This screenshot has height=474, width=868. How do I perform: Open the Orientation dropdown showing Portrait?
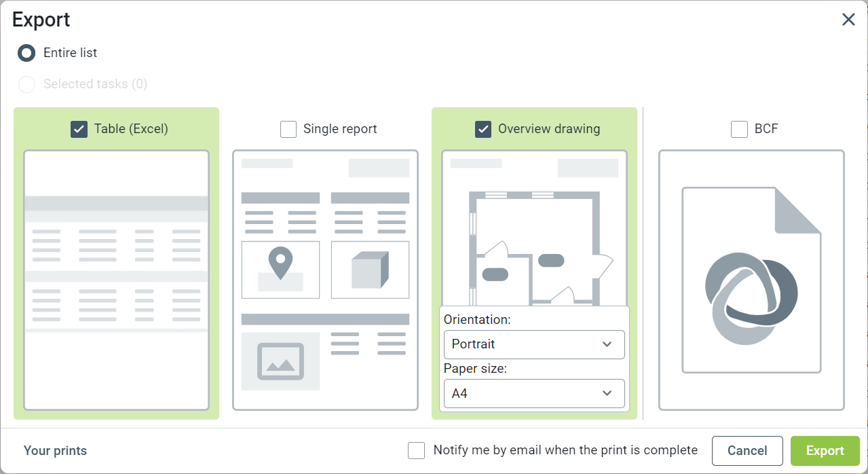533,344
